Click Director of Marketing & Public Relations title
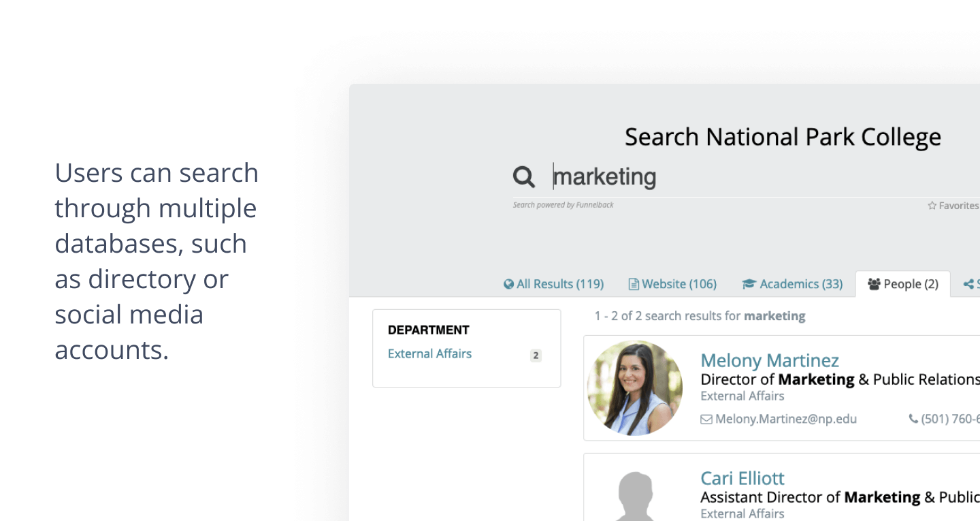This screenshot has width=980, height=521. [840, 379]
